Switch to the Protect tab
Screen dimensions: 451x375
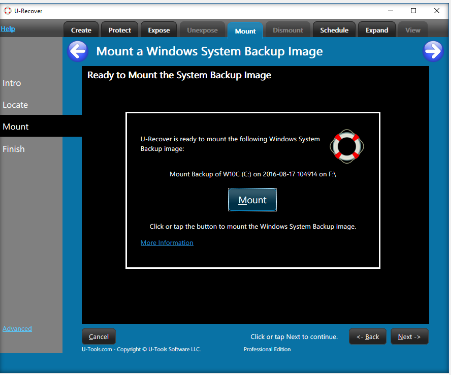119,30
